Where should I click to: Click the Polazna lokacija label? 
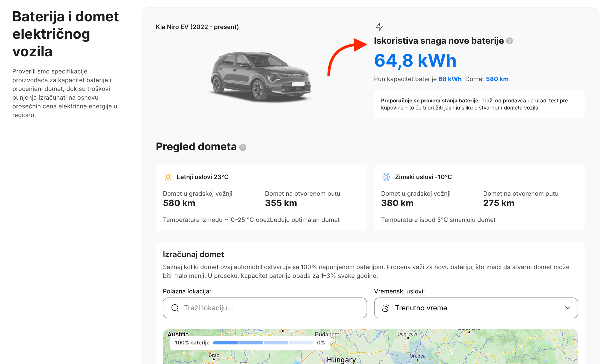pyautogui.click(x=187, y=291)
